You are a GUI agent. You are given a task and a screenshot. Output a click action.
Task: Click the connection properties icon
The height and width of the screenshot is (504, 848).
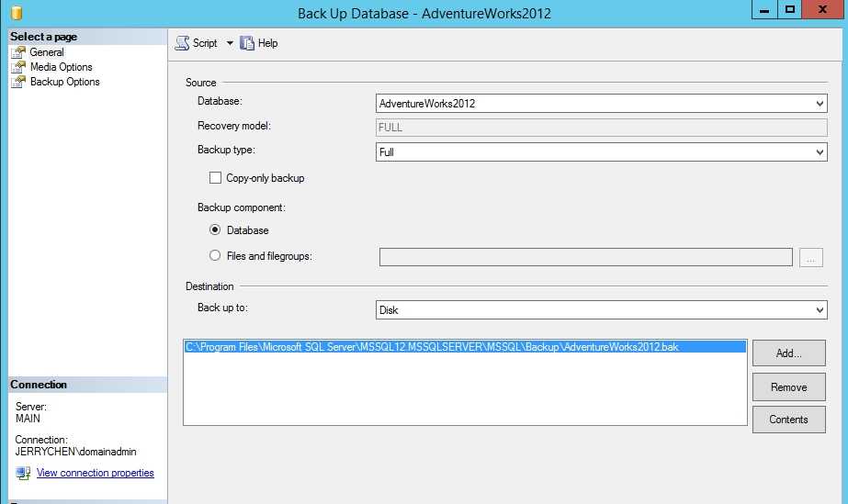23,473
